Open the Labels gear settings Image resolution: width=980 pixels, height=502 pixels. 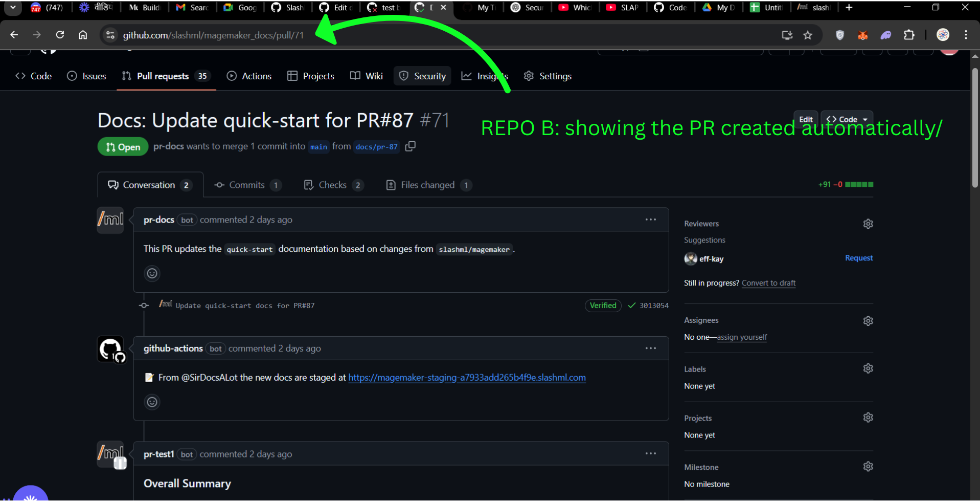868,368
